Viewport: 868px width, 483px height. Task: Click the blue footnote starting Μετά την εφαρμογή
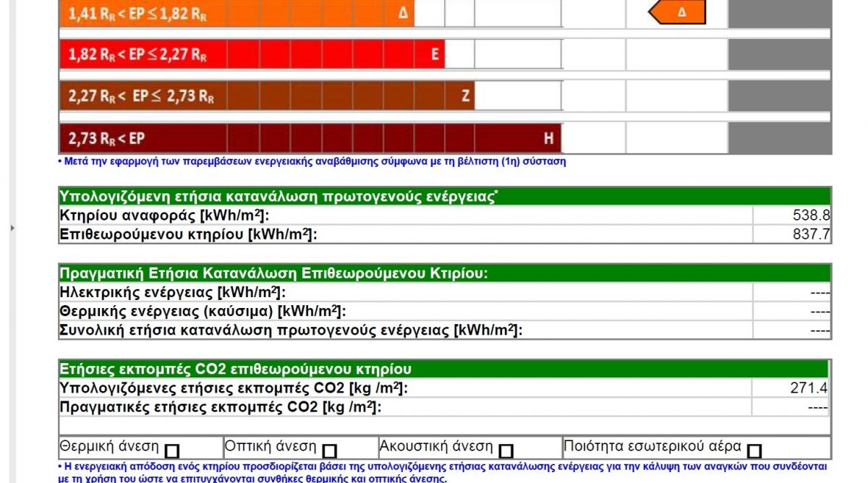[312, 162]
